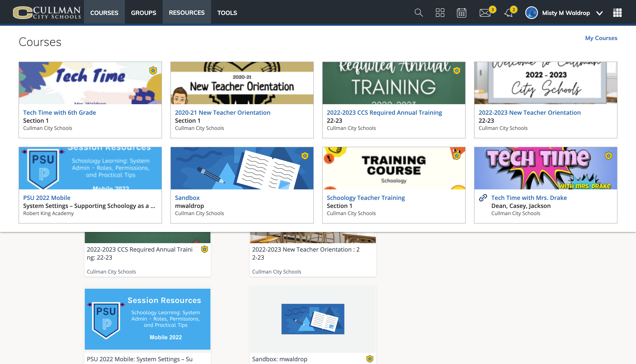Click the 2022-2023 City Schools banner image

point(546,83)
